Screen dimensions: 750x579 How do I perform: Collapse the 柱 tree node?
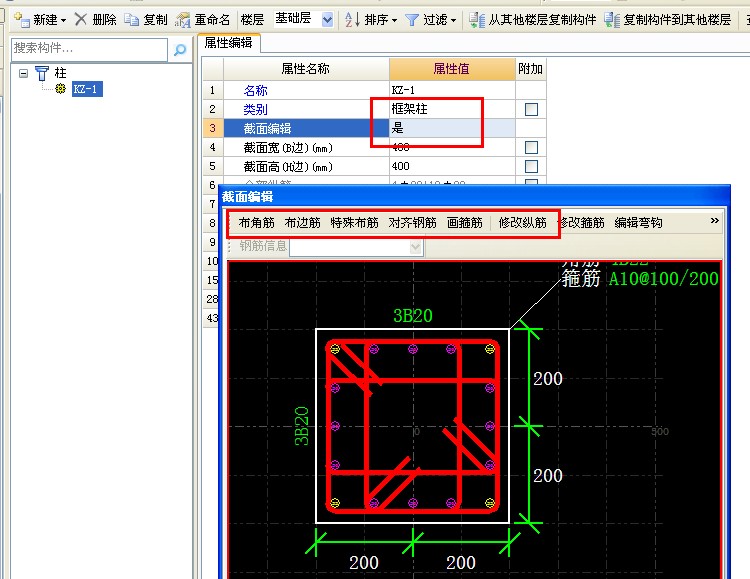tap(23, 73)
